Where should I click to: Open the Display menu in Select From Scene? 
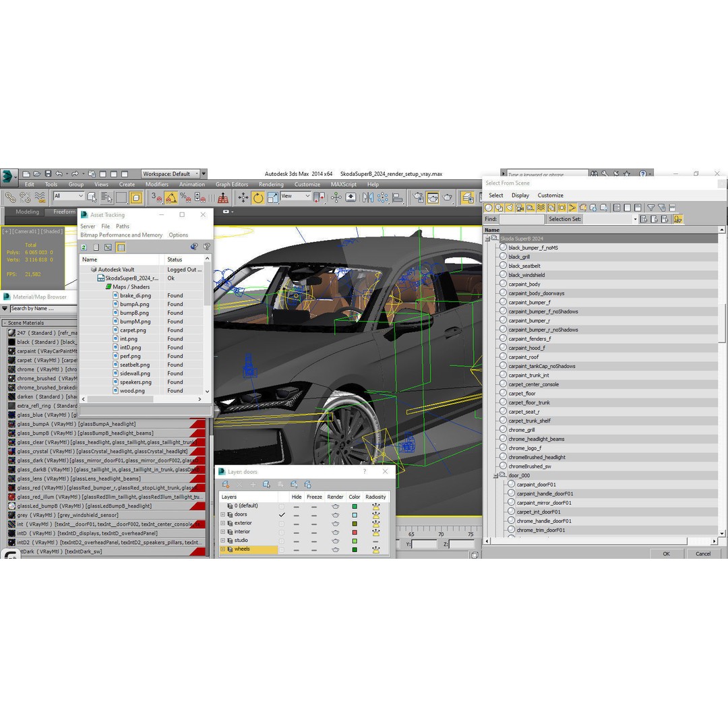520,195
